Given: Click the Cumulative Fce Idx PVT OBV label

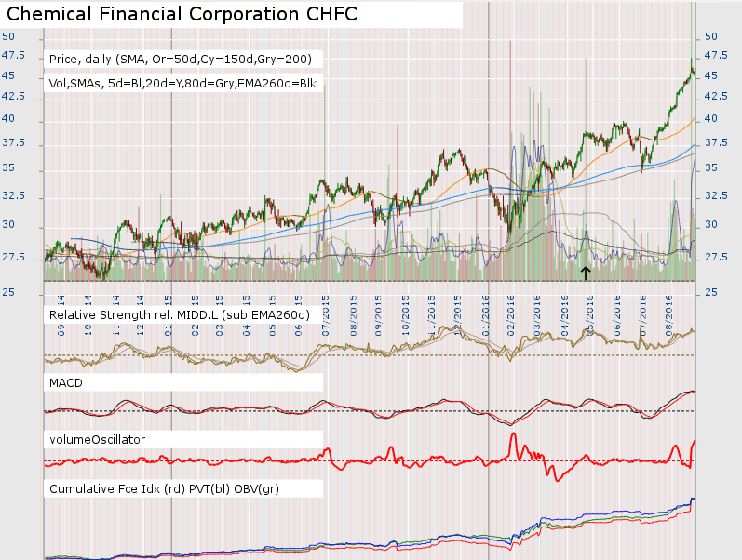Looking at the screenshot, I should click(164, 489).
